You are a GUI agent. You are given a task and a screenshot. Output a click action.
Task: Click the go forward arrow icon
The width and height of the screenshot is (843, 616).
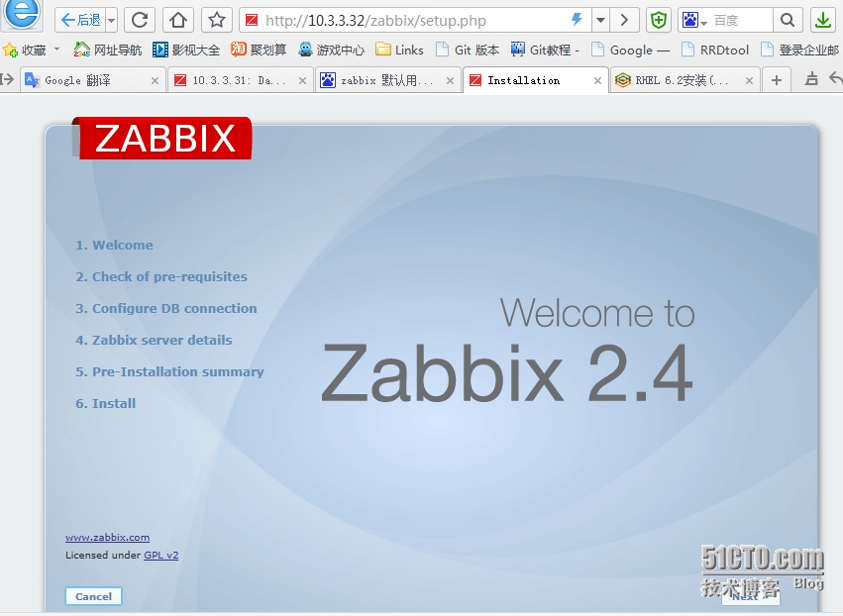[624, 21]
